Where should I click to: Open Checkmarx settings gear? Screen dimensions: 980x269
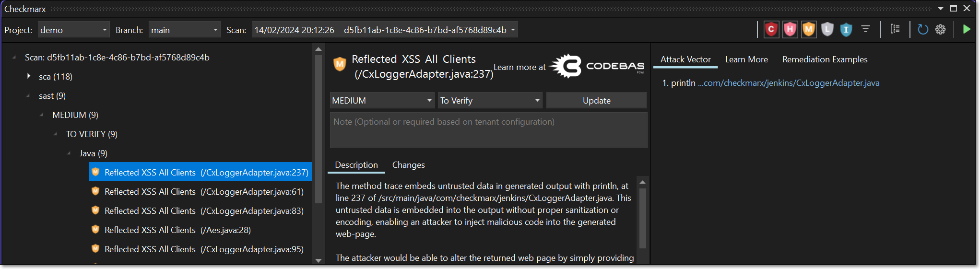pos(941,30)
